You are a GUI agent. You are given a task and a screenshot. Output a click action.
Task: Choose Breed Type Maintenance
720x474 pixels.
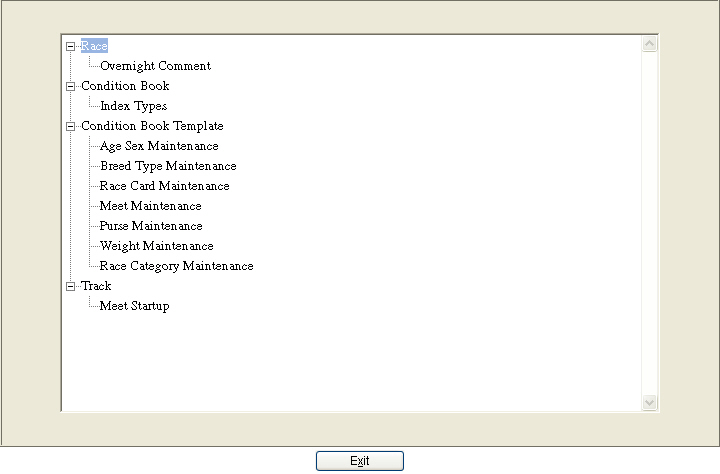click(x=168, y=166)
